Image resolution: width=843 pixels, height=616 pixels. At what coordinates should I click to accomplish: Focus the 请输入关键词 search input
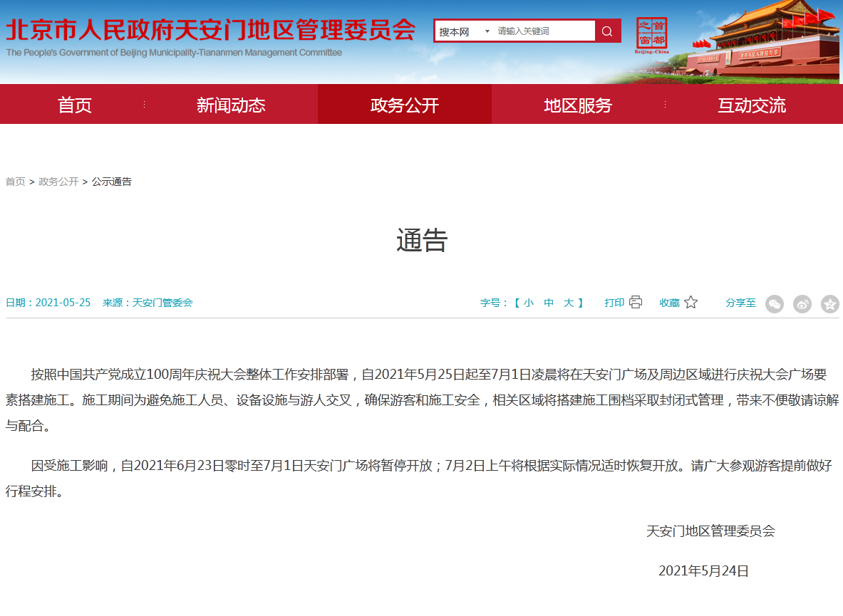544,31
